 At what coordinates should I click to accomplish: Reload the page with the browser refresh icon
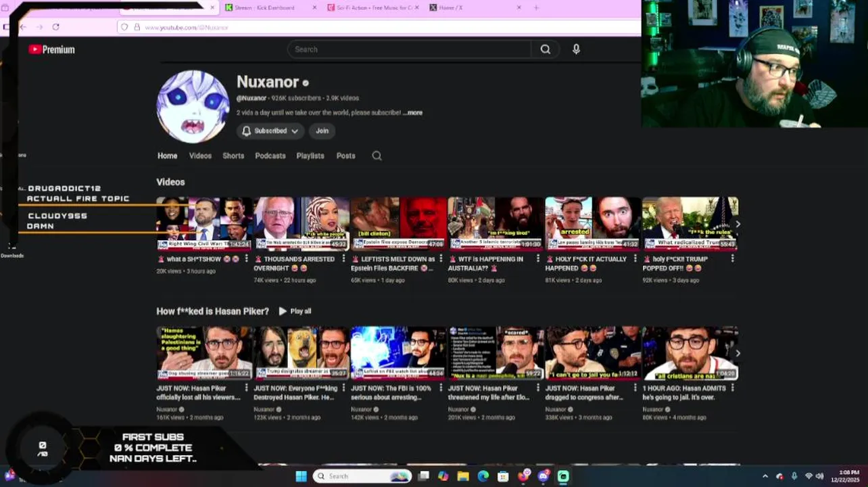tap(55, 27)
